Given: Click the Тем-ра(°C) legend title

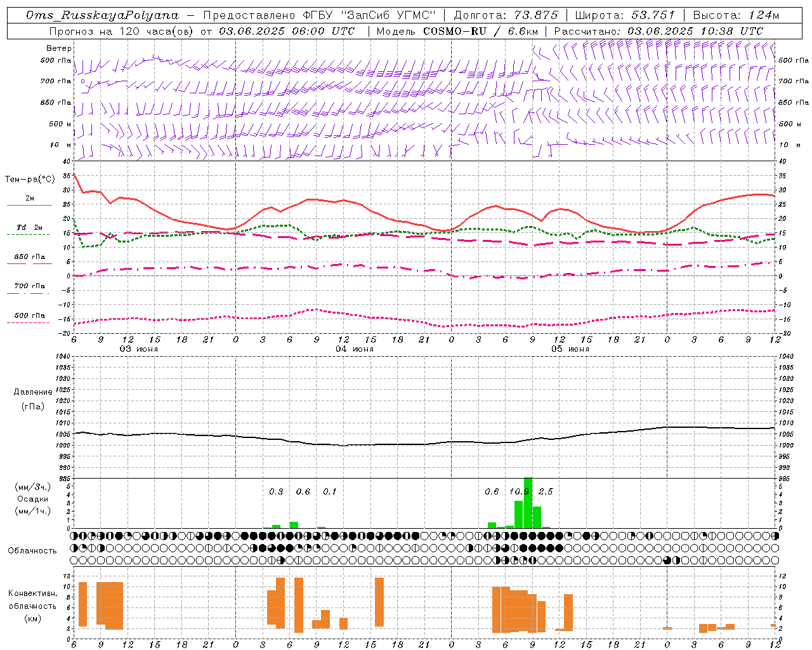Looking at the screenshot, I should tap(30, 180).
